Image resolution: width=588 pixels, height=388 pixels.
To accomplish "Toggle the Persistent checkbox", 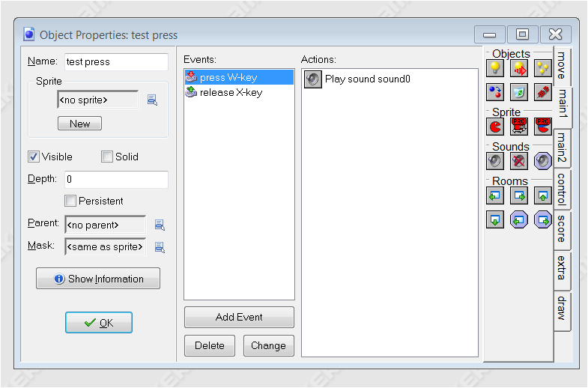I will [x=70, y=201].
